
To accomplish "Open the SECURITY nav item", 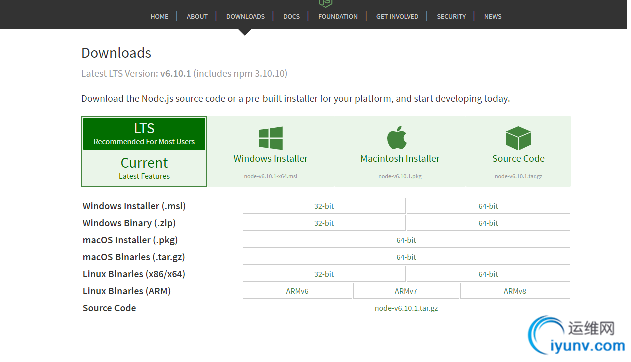I will point(451,16).
